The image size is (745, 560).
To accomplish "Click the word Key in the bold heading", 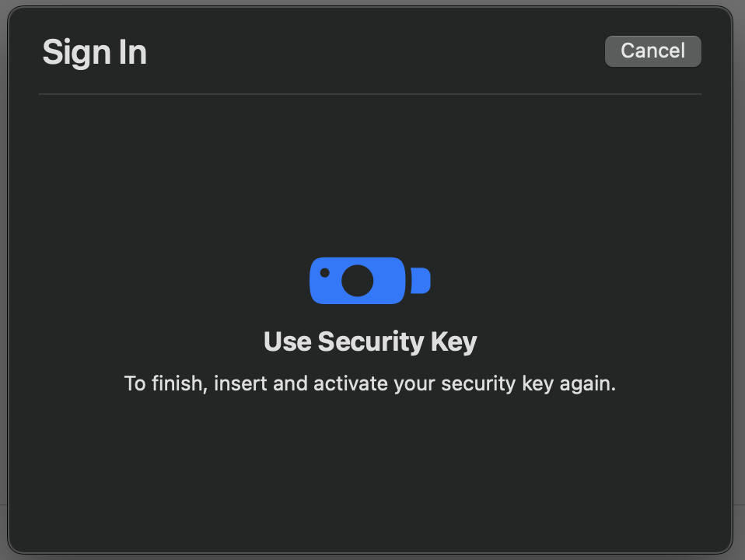I will [453, 341].
